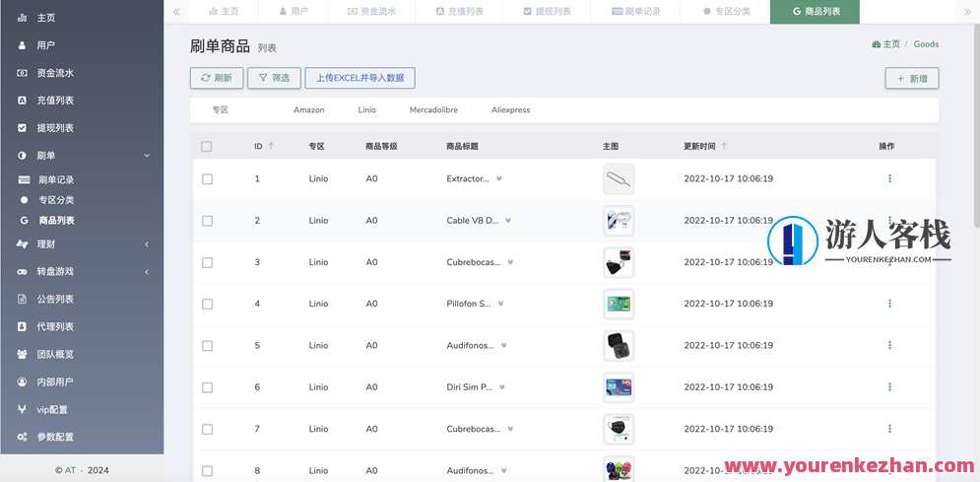Filter by Linio zone link
The height and width of the screenshot is (482, 980).
click(x=366, y=110)
